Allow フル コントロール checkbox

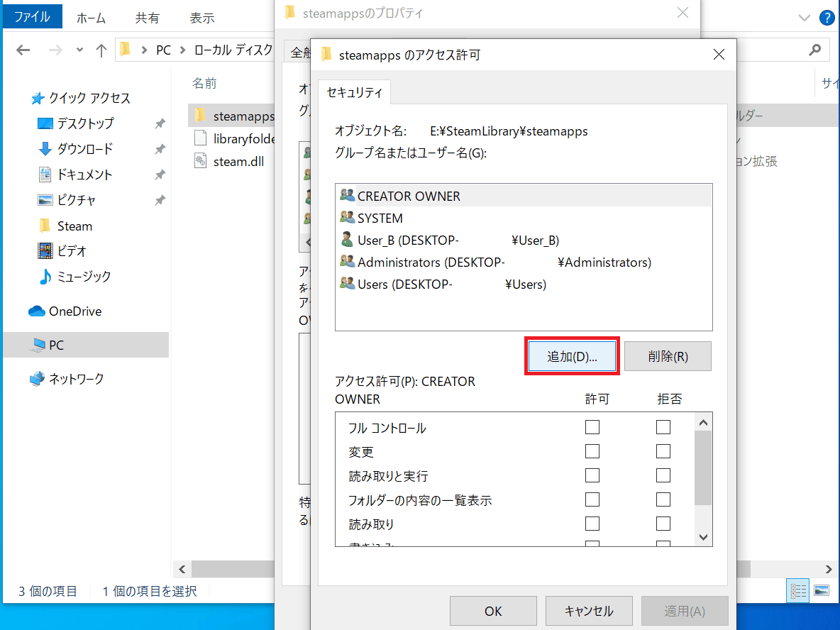coord(592,427)
